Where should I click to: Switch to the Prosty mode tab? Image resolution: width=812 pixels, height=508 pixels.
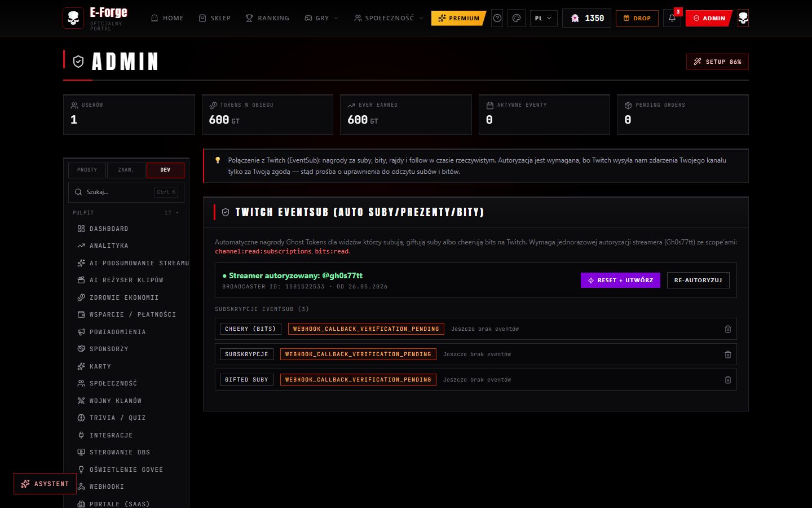point(87,170)
